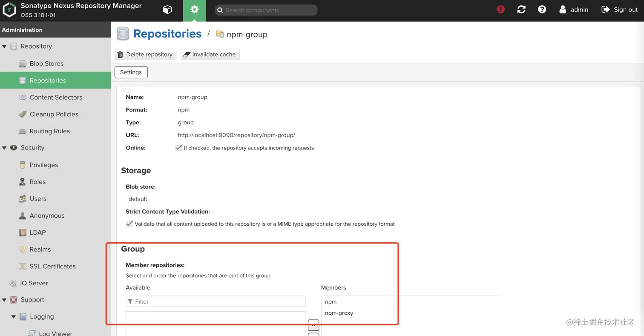Collapse the Support tree section
The height and width of the screenshot is (336, 644).
(x=5, y=300)
